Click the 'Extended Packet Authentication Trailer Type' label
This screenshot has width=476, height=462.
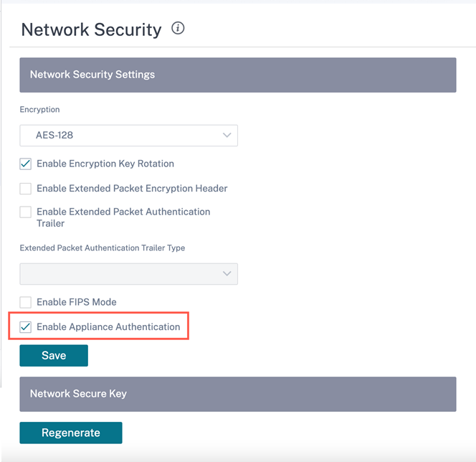pos(103,248)
